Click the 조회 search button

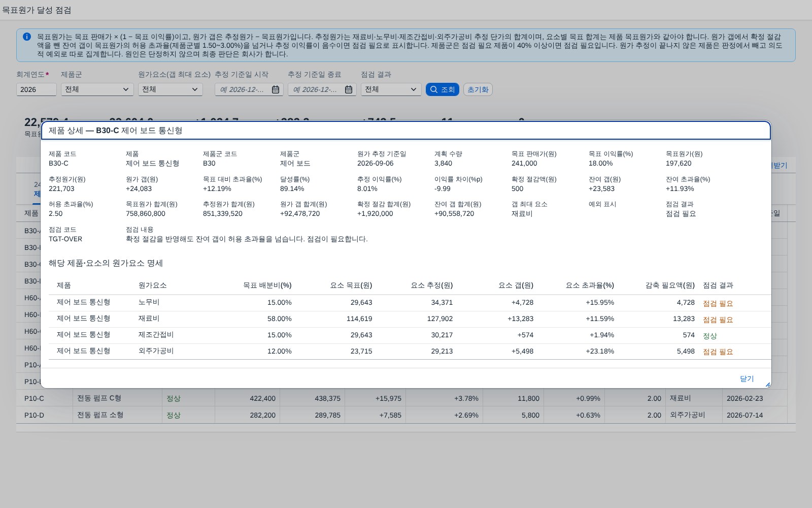click(x=443, y=89)
